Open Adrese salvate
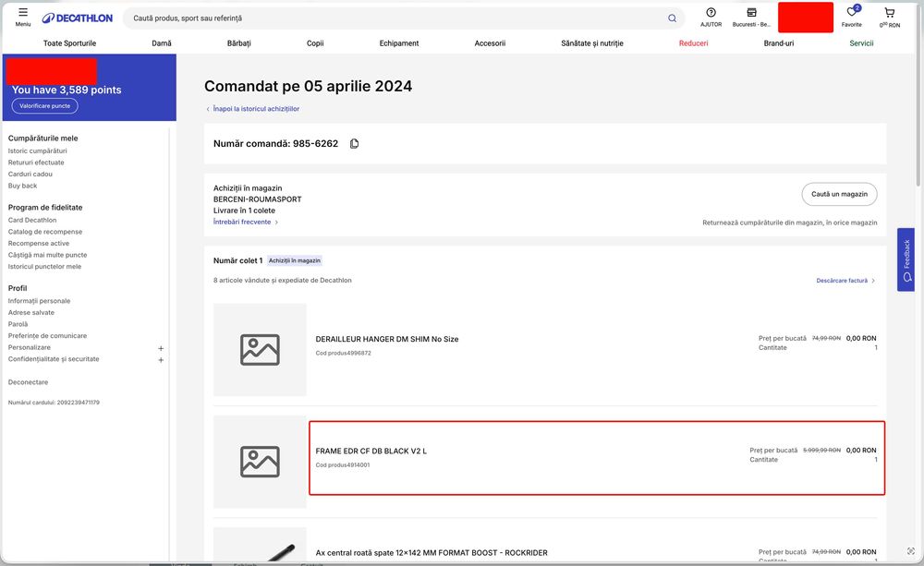 [30, 313]
